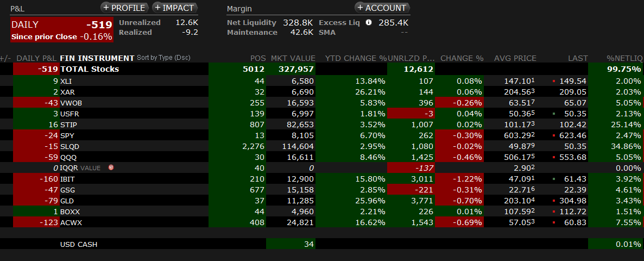Open the PROFILE panel button
Image resolution: width=644 pixels, height=261 pixels.
point(125,8)
